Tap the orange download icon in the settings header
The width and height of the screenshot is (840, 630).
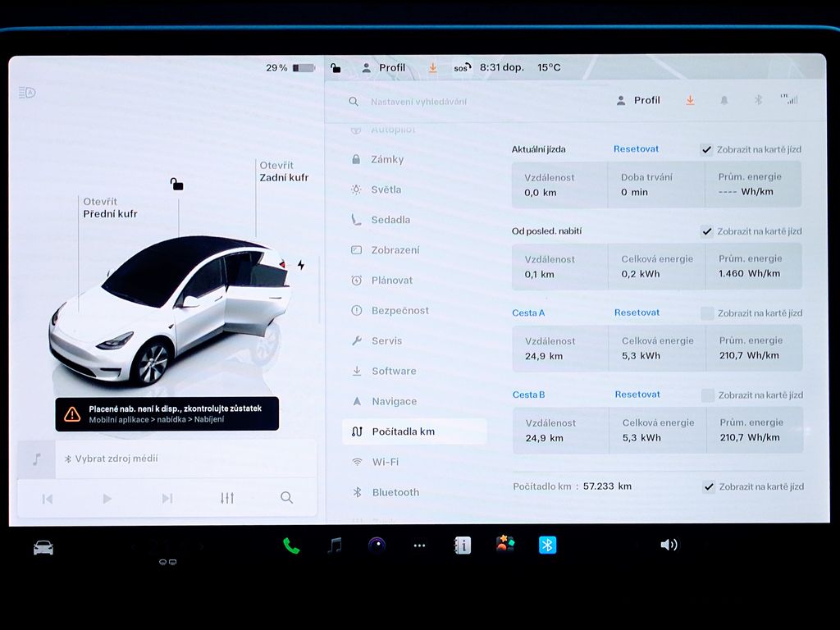[x=690, y=100]
